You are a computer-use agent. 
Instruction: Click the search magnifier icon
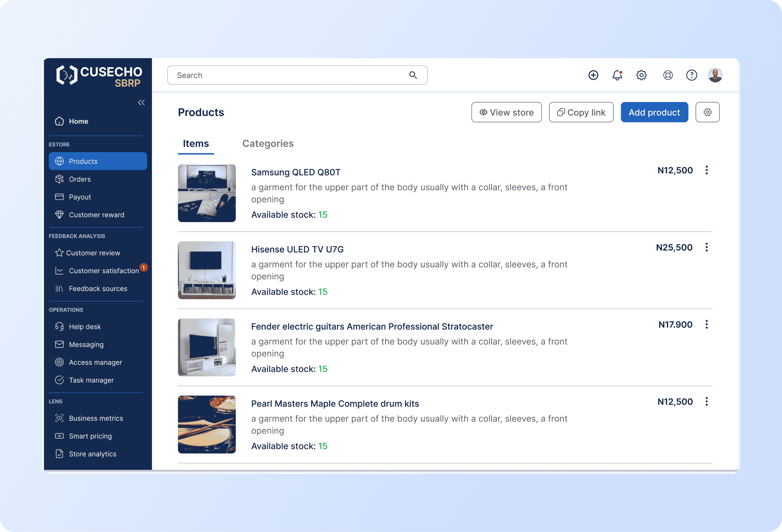tap(413, 75)
